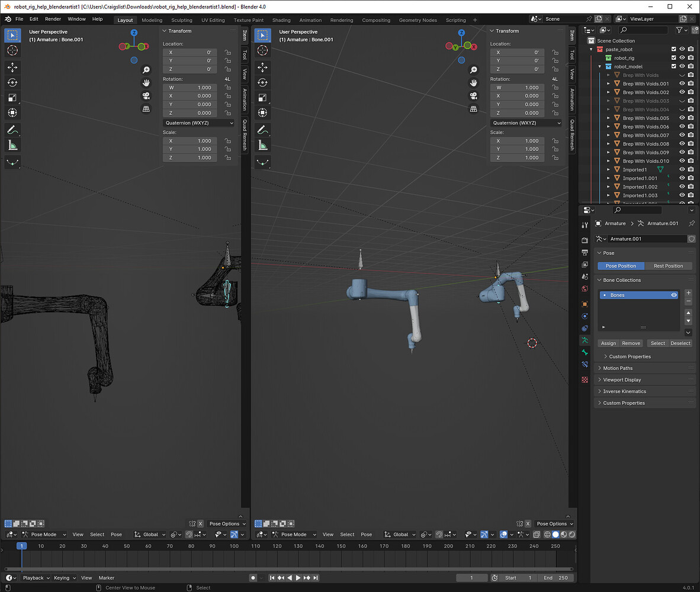Open the Render menu

click(53, 19)
